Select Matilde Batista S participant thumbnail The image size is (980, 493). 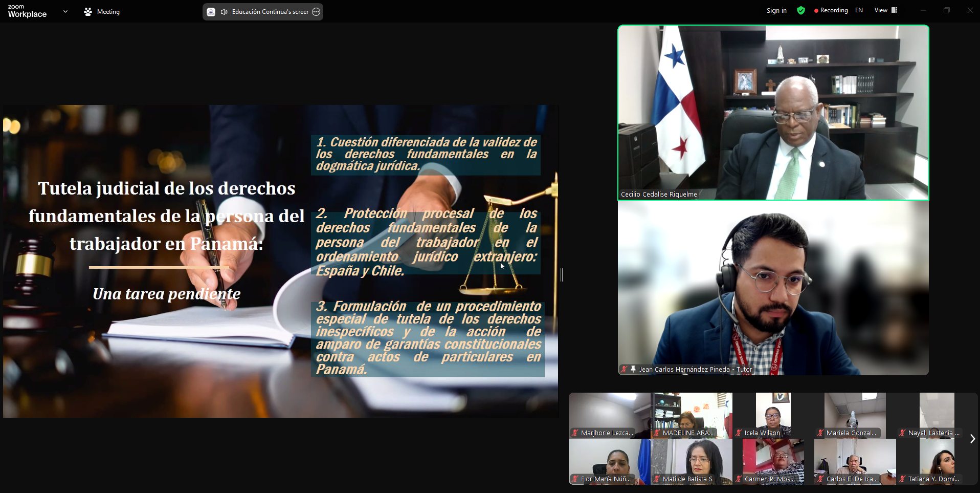click(692, 462)
